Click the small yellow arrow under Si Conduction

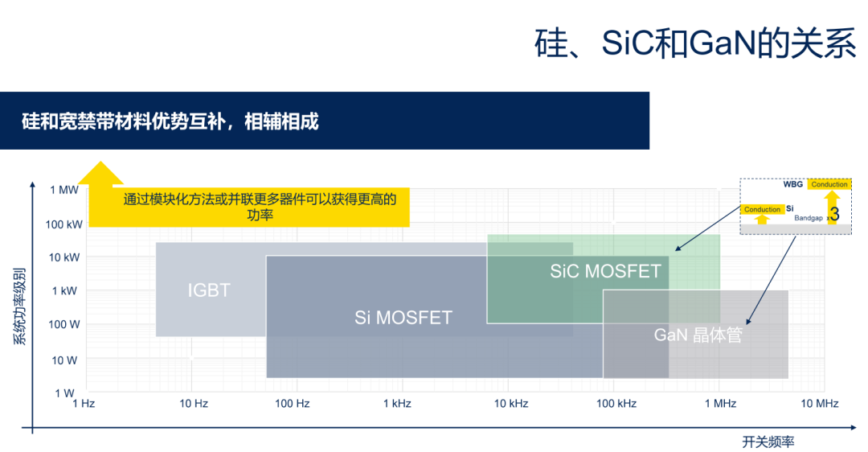click(762, 220)
